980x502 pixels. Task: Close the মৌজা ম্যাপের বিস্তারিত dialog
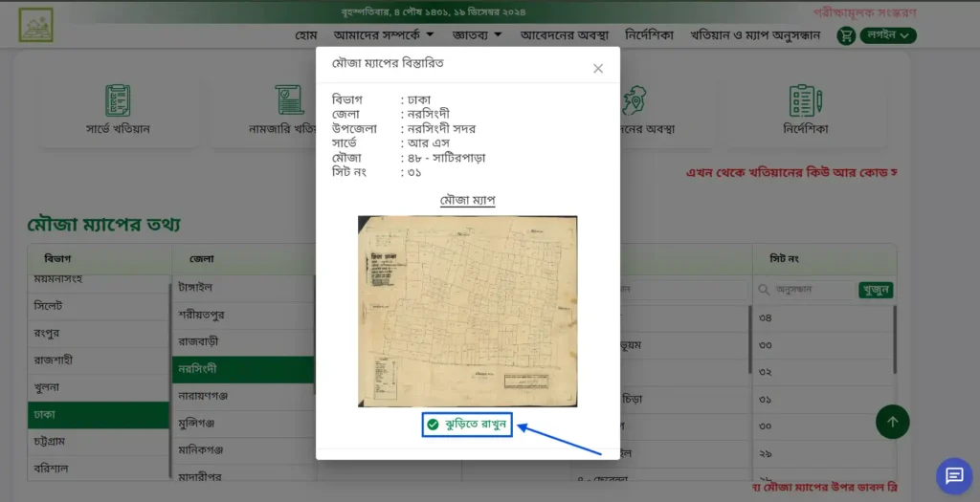pyautogui.click(x=598, y=69)
